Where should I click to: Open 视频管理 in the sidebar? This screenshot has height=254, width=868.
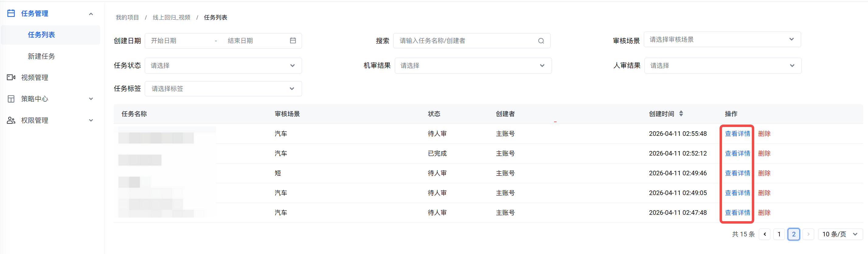point(35,77)
